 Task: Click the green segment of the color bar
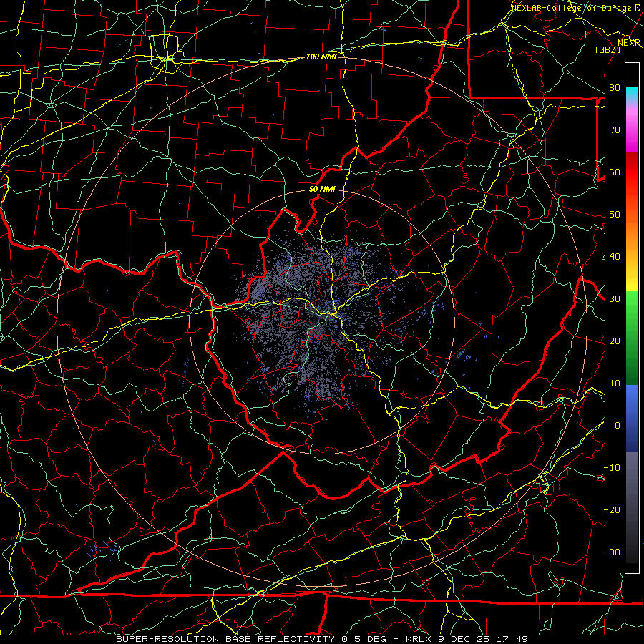coord(632,338)
